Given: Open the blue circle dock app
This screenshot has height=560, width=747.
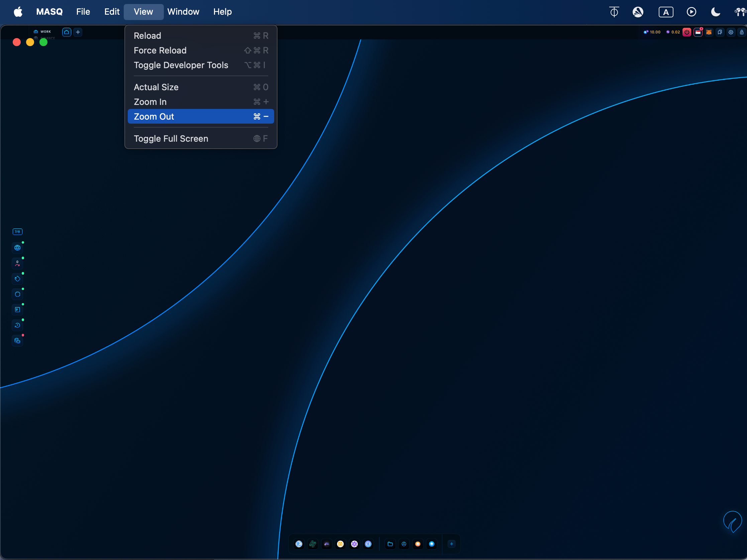Looking at the screenshot, I should click(x=432, y=544).
